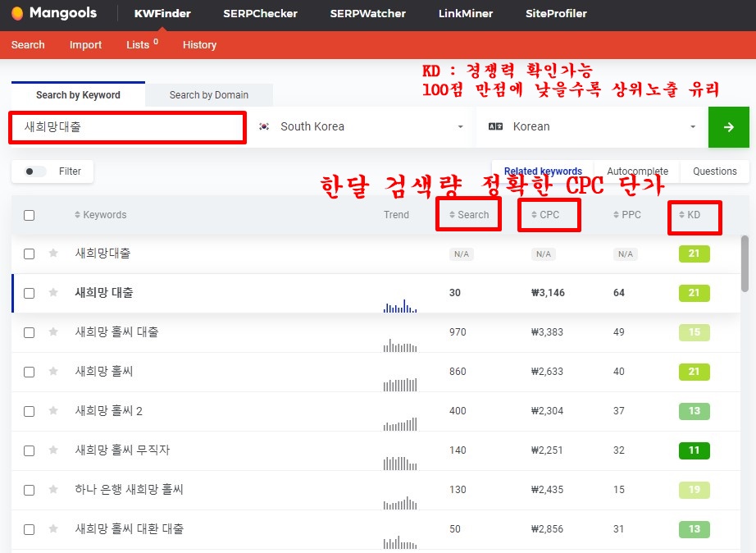Switch to Search by Domain tab
This screenshot has height=553, width=756.
(209, 95)
